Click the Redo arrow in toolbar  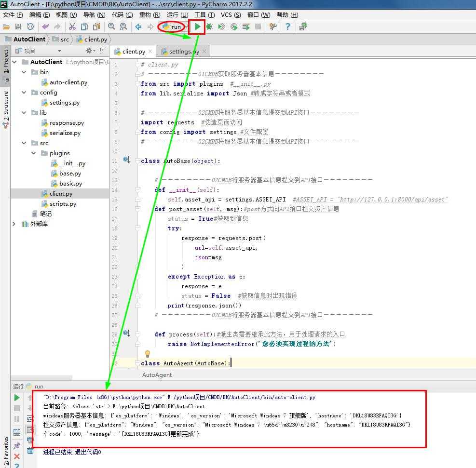coord(57,27)
